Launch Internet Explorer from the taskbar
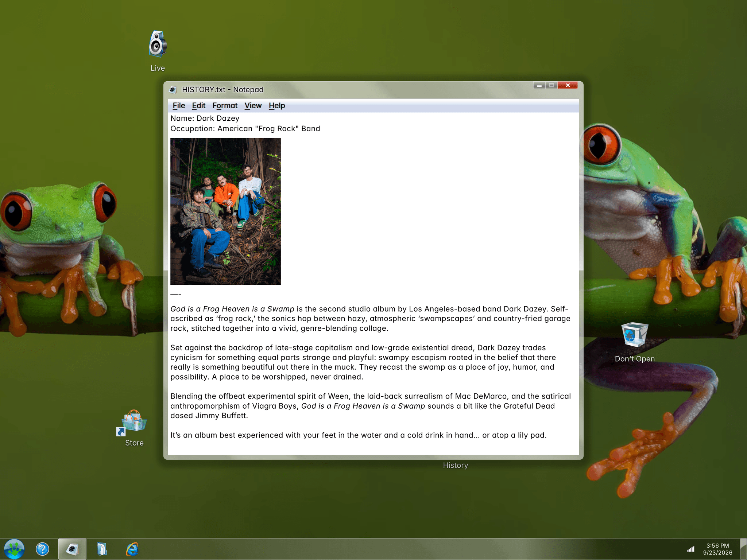 click(132, 549)
